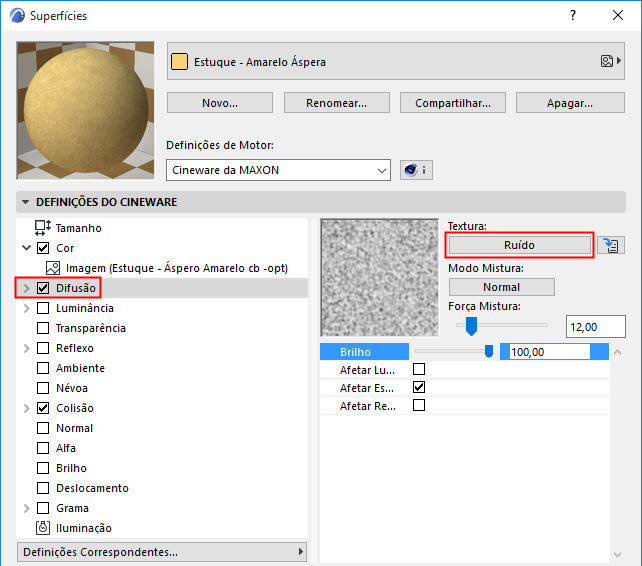Expand the Grama tree node

pyautogui.click(x=27, y=508)
